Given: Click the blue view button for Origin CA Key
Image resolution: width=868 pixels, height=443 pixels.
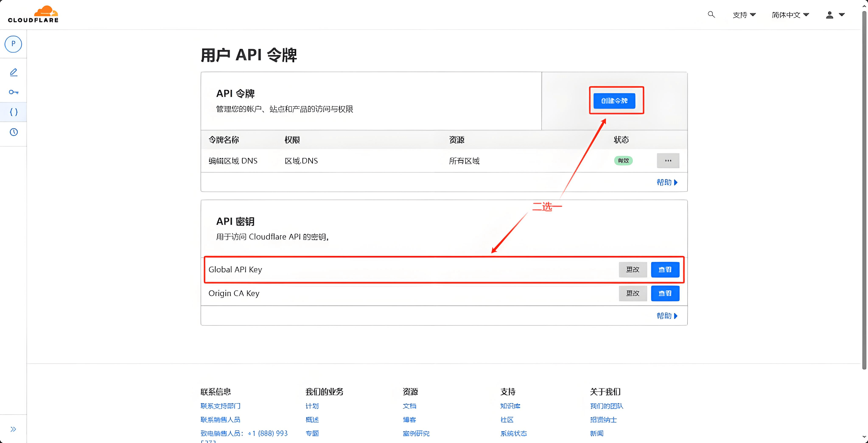Looking at the screenshot, I should coord(665,293).
